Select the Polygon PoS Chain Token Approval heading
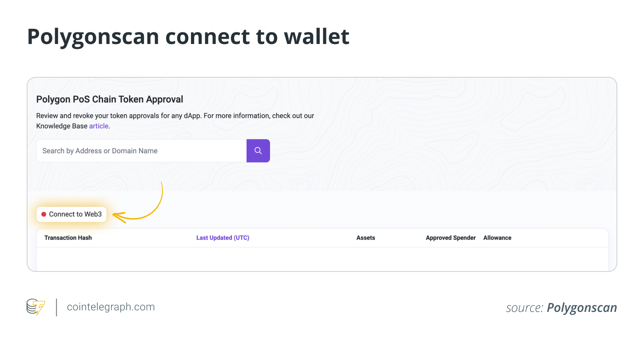 [110, 99]
